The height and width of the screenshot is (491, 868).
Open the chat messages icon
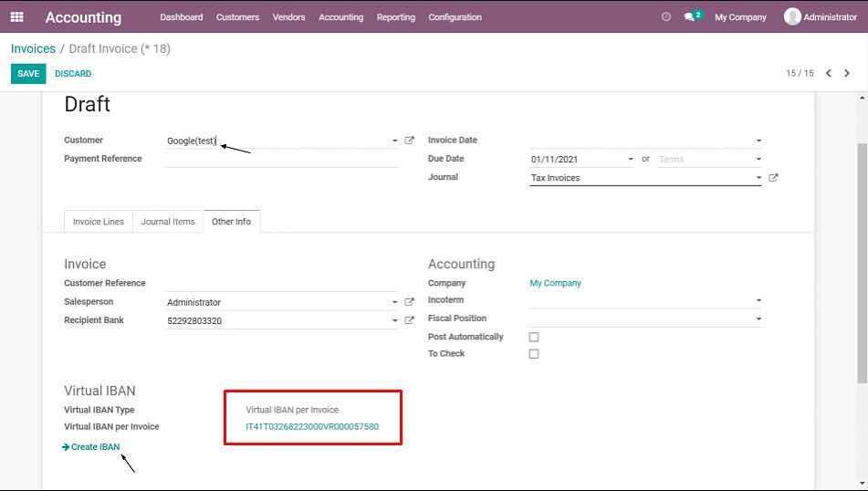tap(691, 16)
